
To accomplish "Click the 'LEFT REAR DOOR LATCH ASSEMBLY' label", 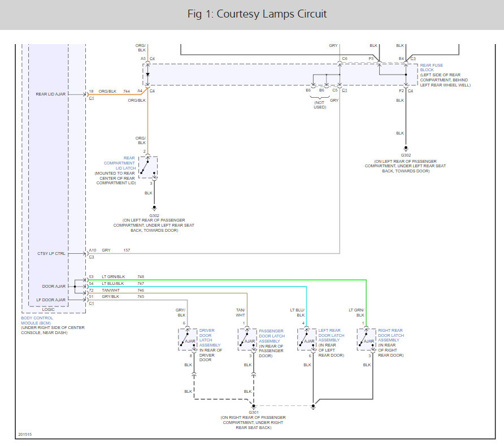I will pyautogui.click(x=331, y=335).
